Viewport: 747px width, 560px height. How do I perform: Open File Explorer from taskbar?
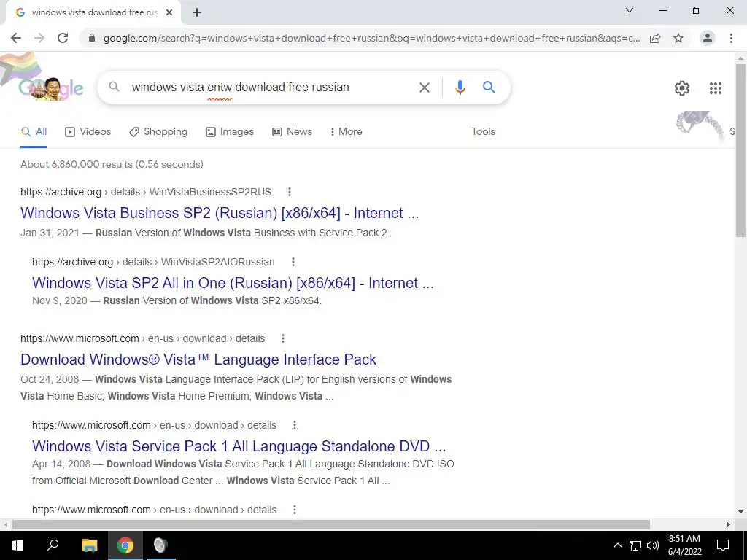coord(89,545)
